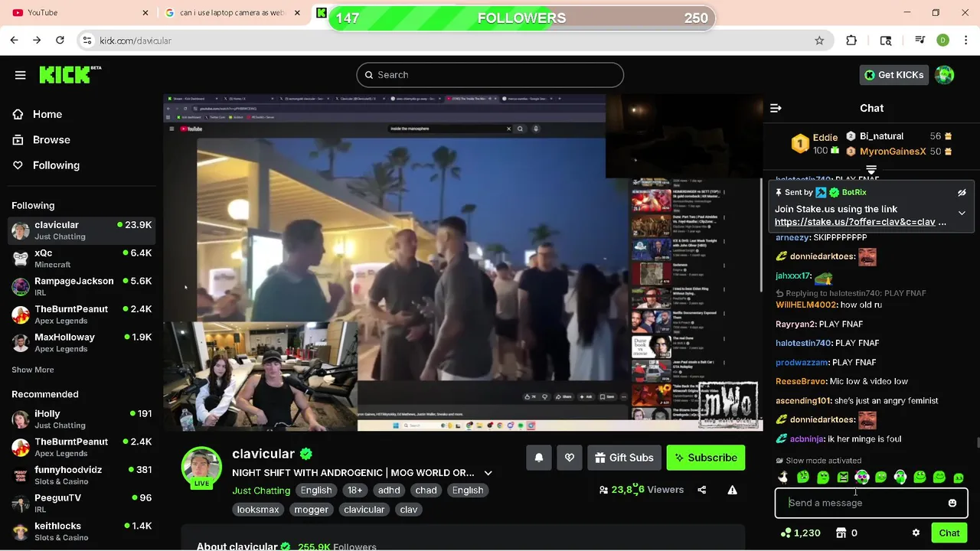Collapse the chat panel
The image size is (980, 551).
(776, 109)
